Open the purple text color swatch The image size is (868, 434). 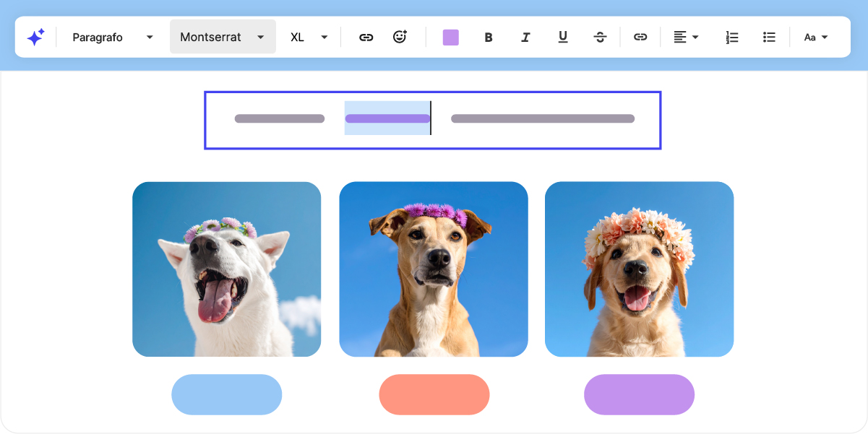click(x=451, y=37)
